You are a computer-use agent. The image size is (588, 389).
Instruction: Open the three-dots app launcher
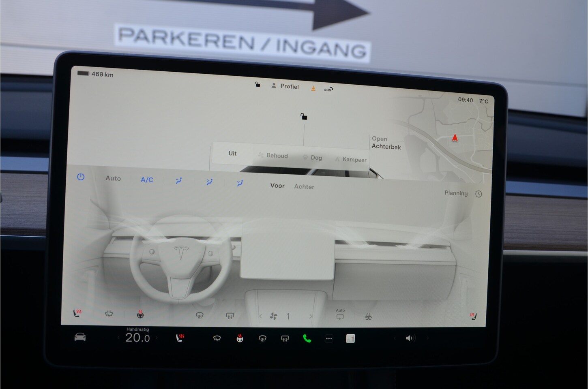coord(329,338)
